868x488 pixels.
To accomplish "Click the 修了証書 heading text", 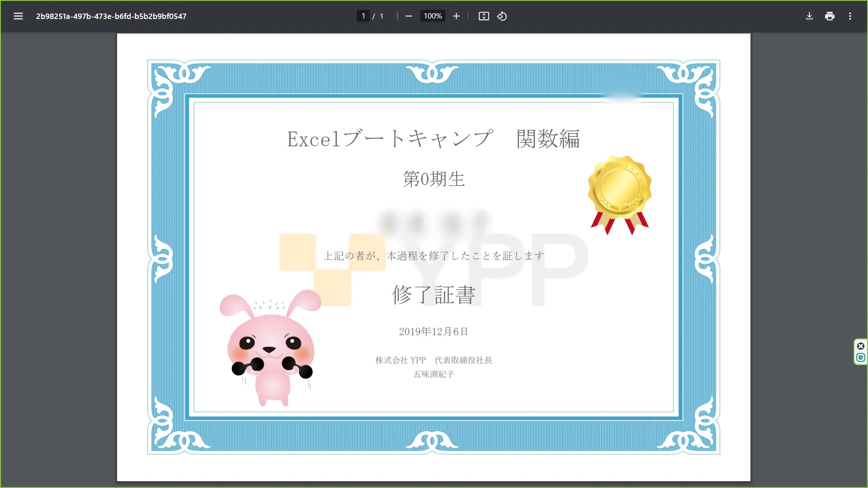I will tap(434, 295).
